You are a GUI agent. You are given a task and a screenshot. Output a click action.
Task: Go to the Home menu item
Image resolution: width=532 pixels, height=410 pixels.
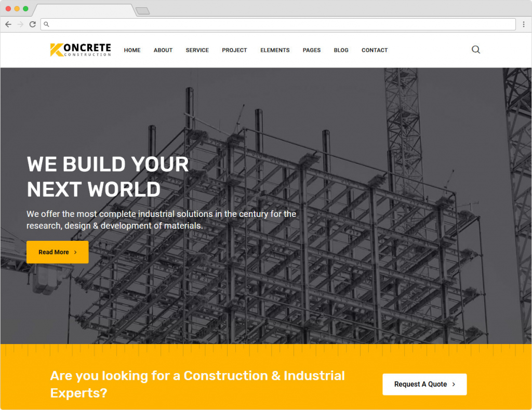pyautogui.click(x=132, y=50)
